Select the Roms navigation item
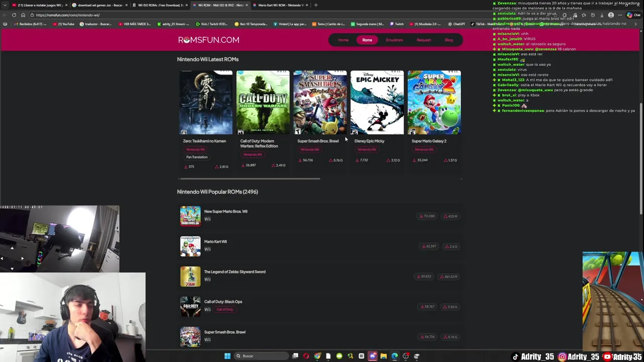This screenshot has height=362, width=644. click(x=367, y=40)
